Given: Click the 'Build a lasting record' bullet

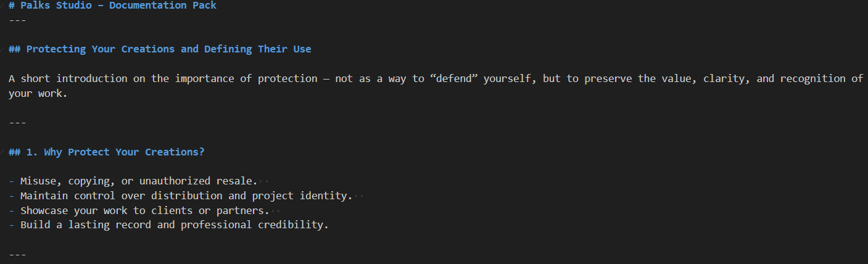Looking at the screenshot, I should 174,225.
